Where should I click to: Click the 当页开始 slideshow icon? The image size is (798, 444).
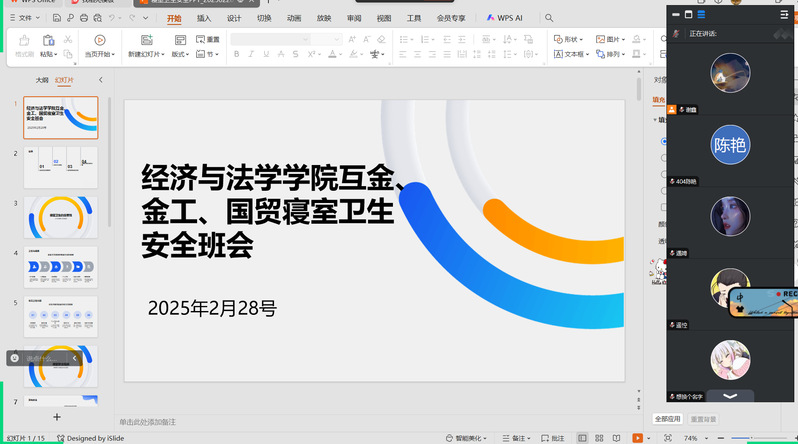coord(98,40)
